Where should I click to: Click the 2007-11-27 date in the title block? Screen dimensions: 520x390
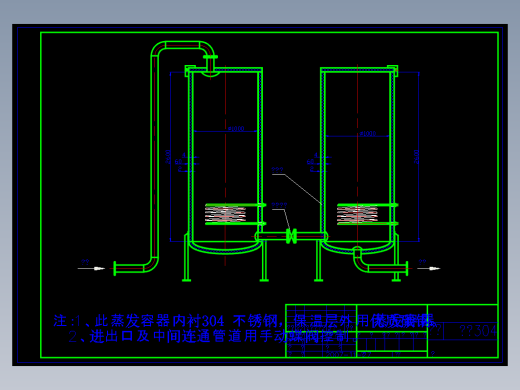(348, 354)
